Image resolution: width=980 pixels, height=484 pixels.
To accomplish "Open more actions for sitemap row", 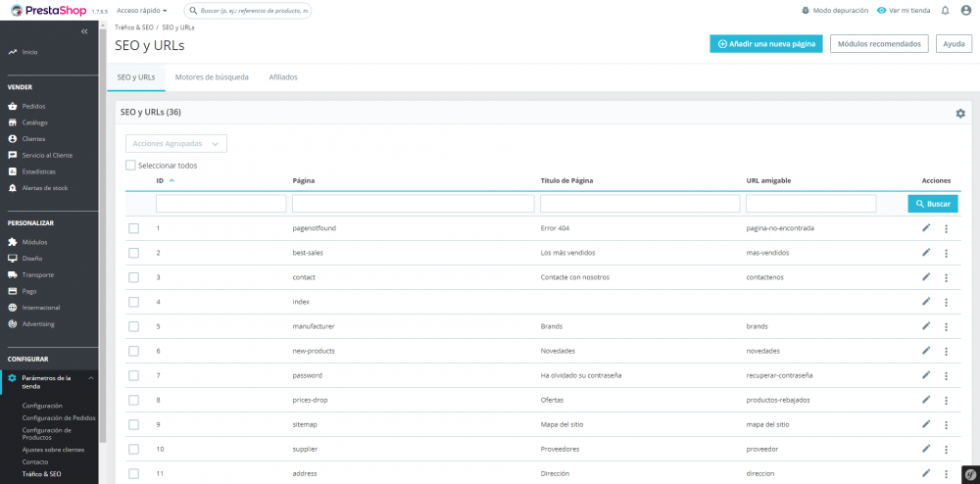I will 946,424.
